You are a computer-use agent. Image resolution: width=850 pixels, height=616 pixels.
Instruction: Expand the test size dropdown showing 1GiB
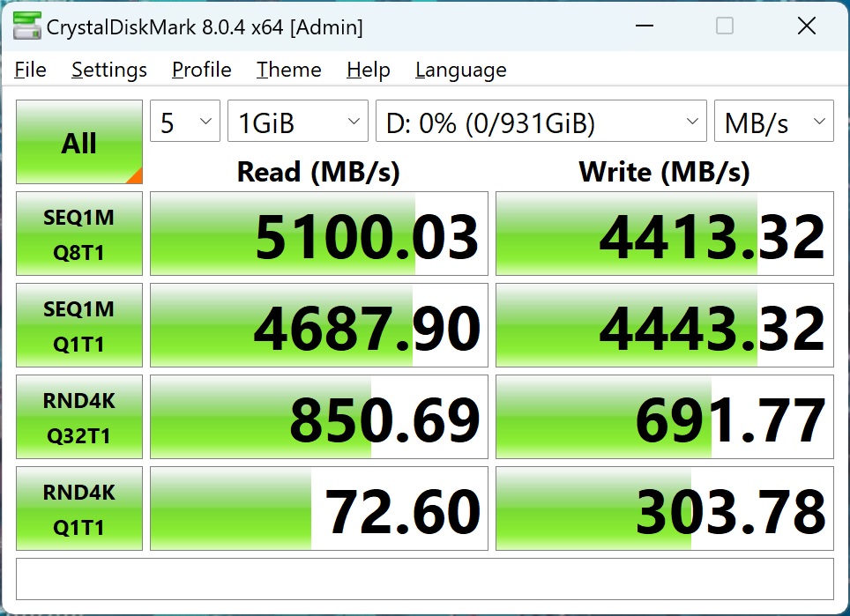pos(298,121)
